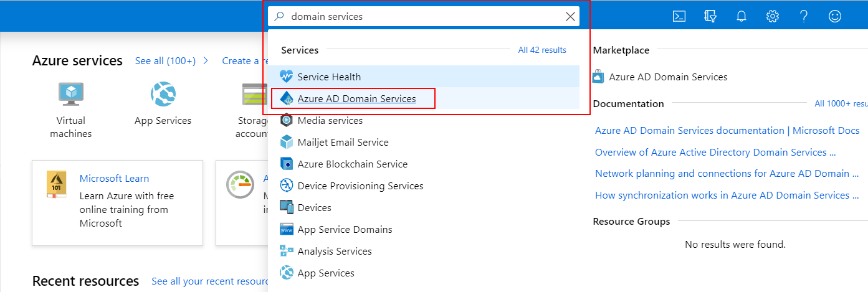Open App Services globe icon
The image size is (868, 292).
[x=163, y=94]
